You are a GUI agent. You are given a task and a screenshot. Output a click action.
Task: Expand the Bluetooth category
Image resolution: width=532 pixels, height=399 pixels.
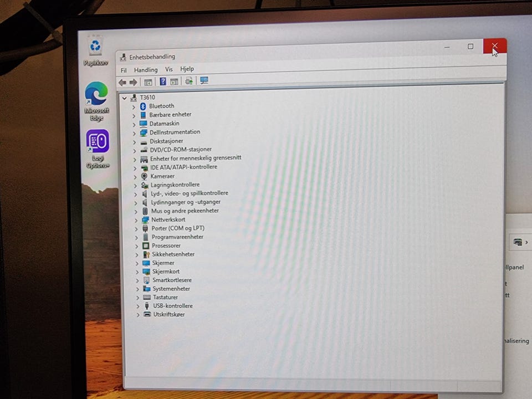click(x=134, y=107)
